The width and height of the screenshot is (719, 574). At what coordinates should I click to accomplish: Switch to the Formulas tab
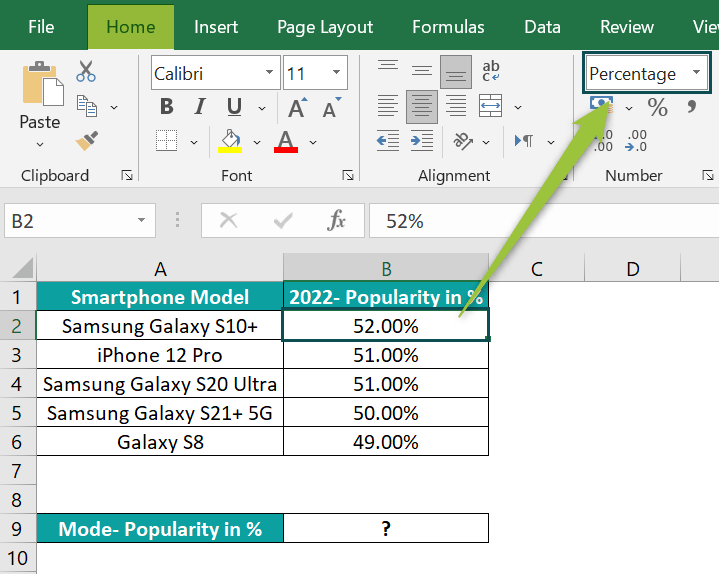448,27
